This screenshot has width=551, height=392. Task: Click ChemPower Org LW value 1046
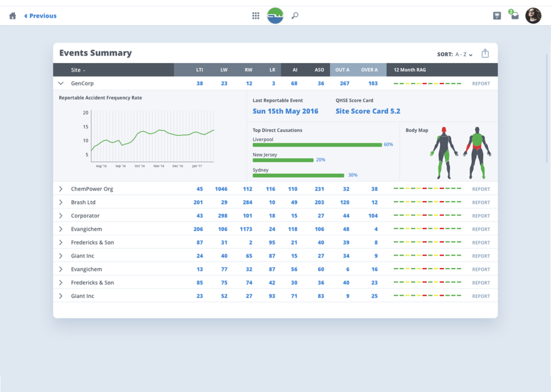coord(221,189)
